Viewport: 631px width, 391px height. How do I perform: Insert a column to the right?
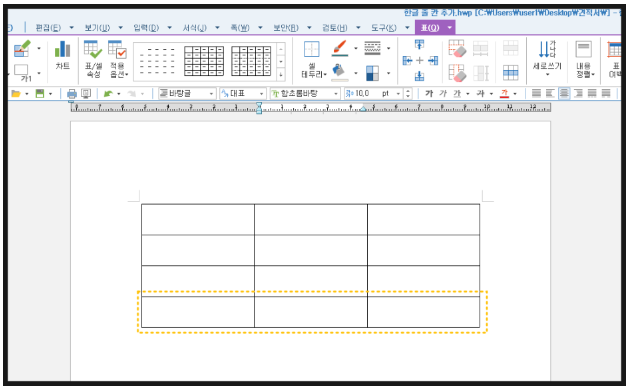pos(433,60)
